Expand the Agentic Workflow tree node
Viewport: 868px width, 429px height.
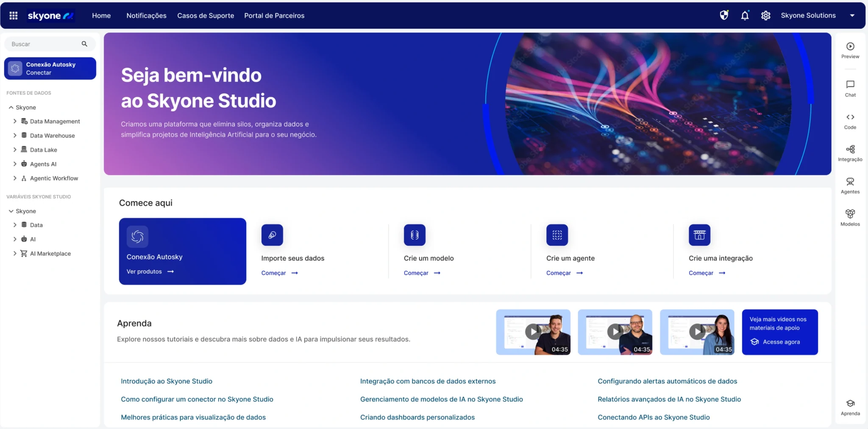point(15,178)
